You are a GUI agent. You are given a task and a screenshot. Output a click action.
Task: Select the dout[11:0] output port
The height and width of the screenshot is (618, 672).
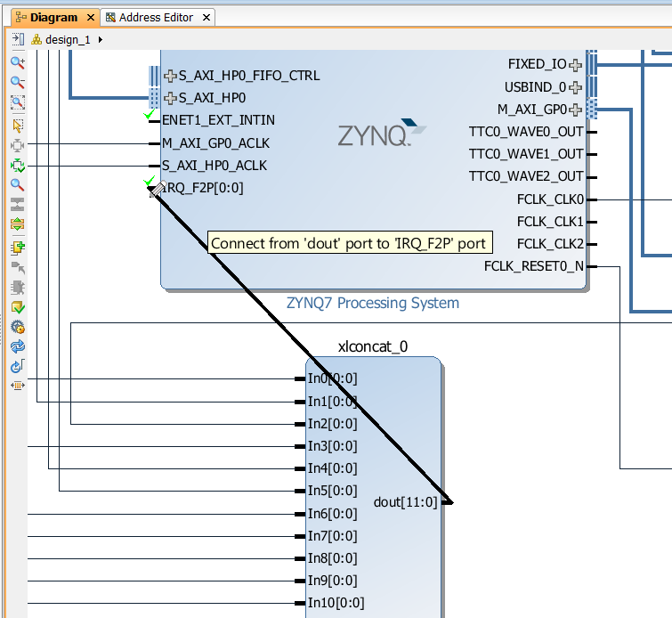(x=406, y=502)
